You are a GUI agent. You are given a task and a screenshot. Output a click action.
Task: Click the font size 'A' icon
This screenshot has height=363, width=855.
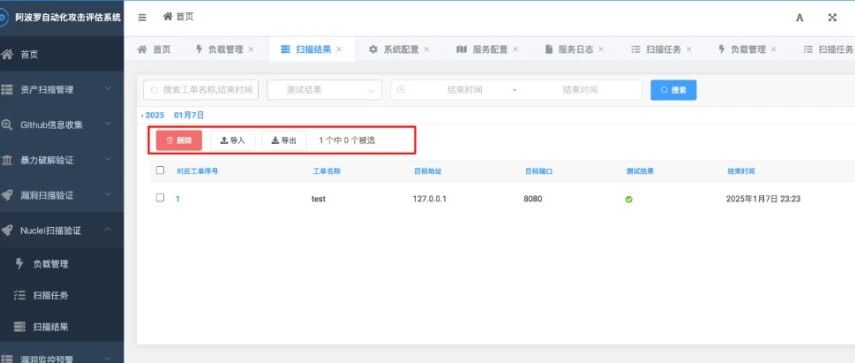click(799, 17)
